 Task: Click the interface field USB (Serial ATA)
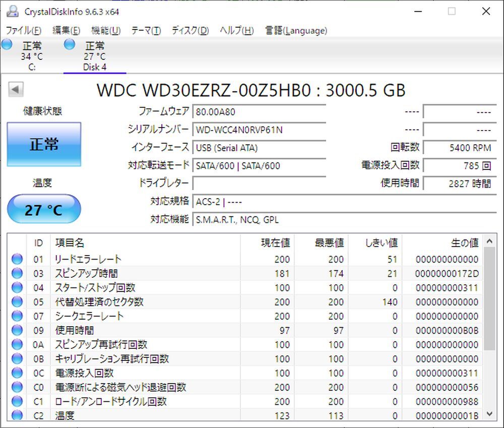(x=259, y=148)
